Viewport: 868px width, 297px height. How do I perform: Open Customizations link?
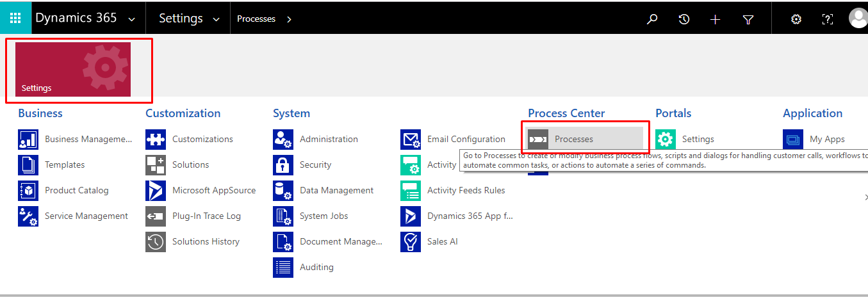(202, 139)
